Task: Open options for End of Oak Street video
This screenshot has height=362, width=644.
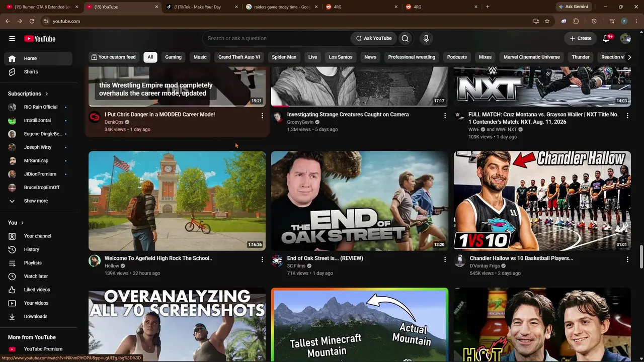Action: (445, 259)
